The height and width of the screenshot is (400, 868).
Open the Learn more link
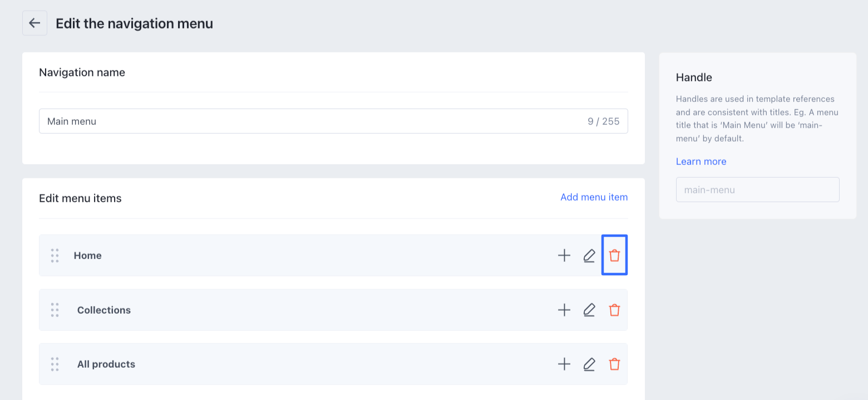point(701,162)
